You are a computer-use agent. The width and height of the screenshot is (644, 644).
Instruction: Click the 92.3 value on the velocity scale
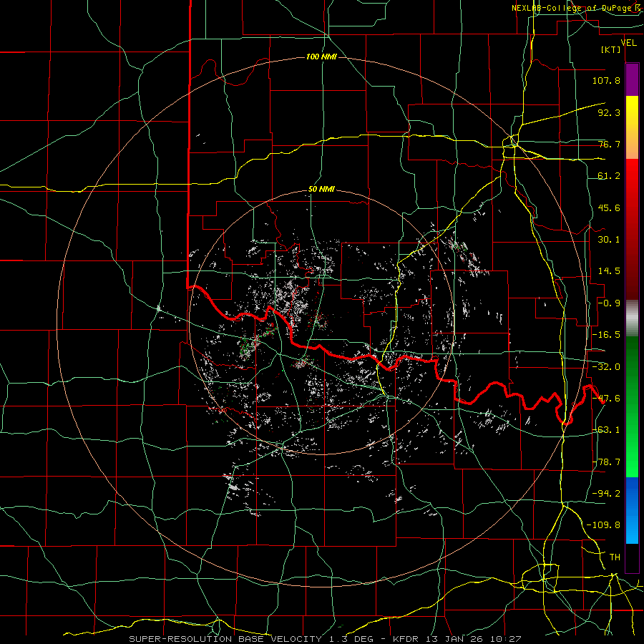pos(609,112)
